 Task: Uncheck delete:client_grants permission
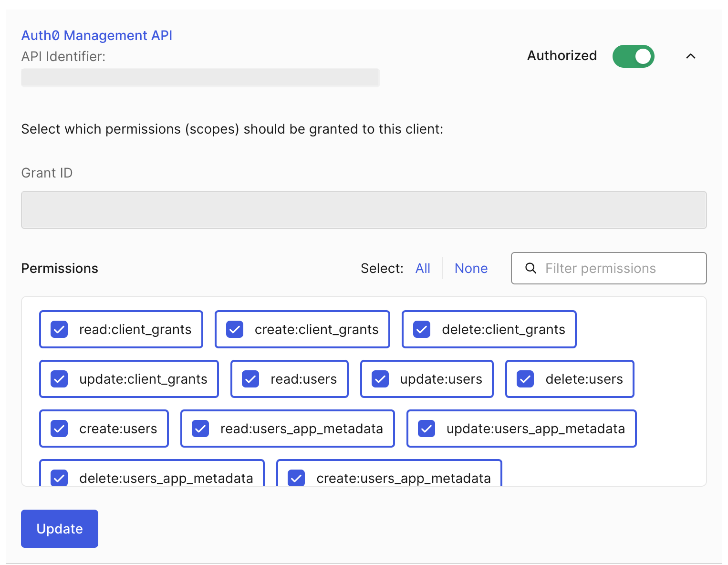coord(422,329)
